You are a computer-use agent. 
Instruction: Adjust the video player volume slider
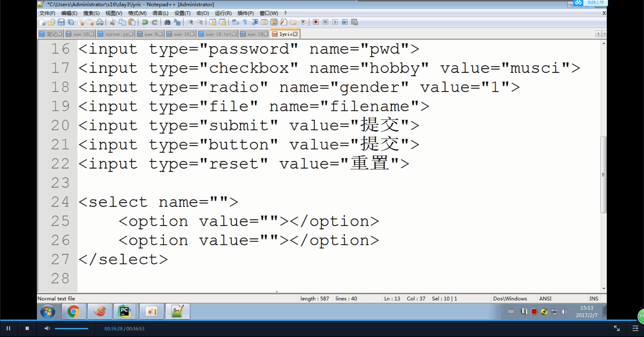[71, 329]
